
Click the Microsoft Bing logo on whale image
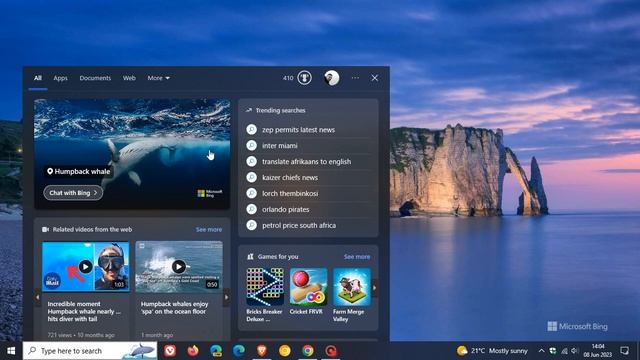click(210, 193)
